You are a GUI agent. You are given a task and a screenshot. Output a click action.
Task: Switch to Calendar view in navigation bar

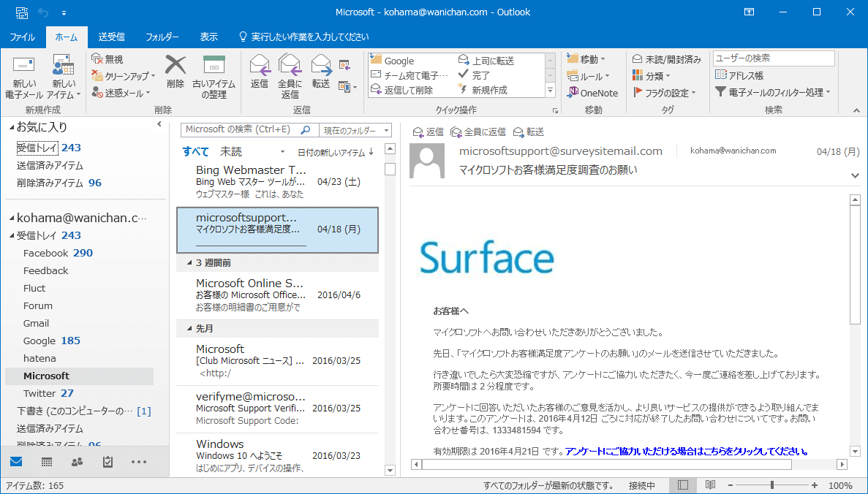click(46, 462)
